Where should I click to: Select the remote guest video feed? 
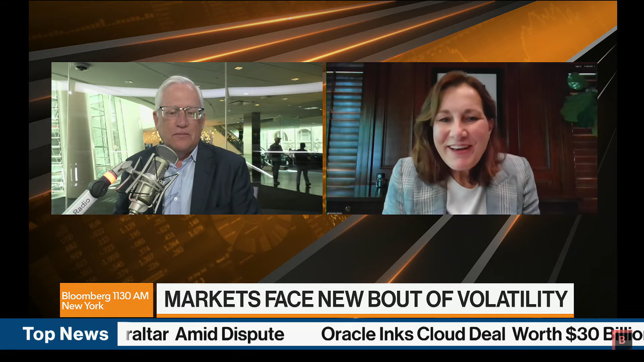point(462,138)
